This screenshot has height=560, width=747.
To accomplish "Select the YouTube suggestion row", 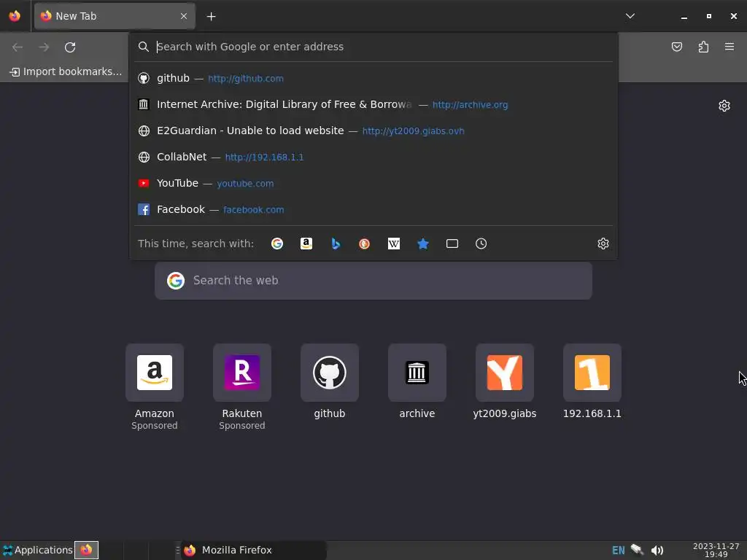I will pyautogui.click(x=373, y=183).
